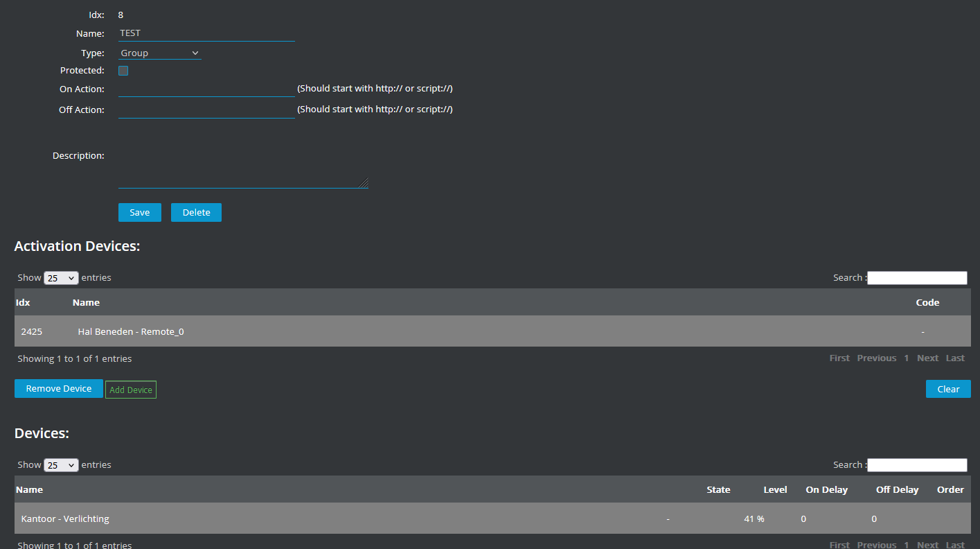
Task: Click the Devices table search box
Action: [x=916, y=464]
